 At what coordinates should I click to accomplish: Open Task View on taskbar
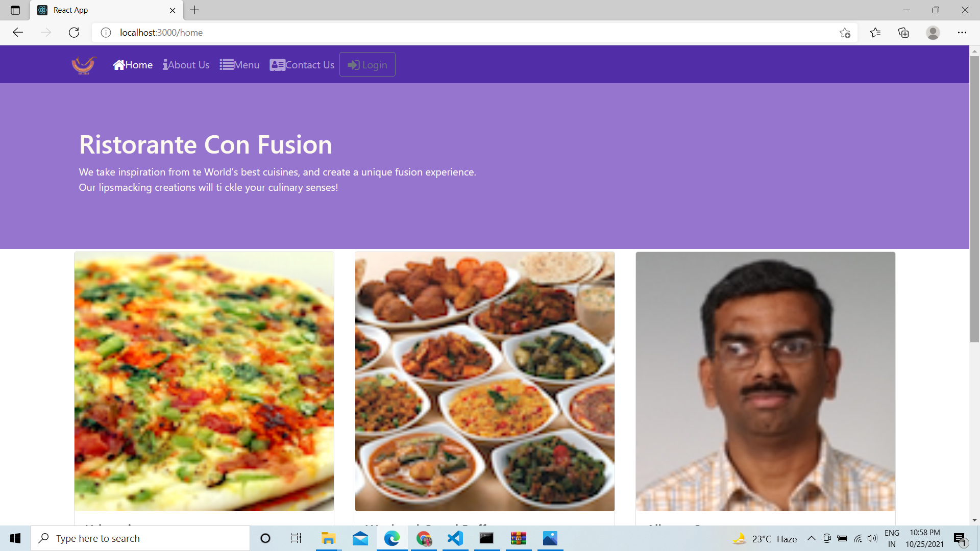(x=296, y=538)
